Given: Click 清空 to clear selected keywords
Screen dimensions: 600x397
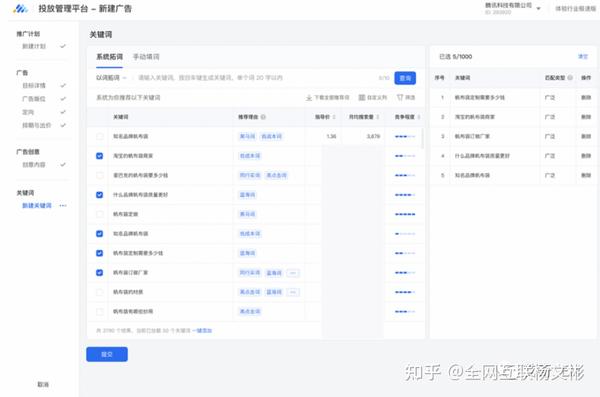Looking at the screenshot, I should 583,57.
